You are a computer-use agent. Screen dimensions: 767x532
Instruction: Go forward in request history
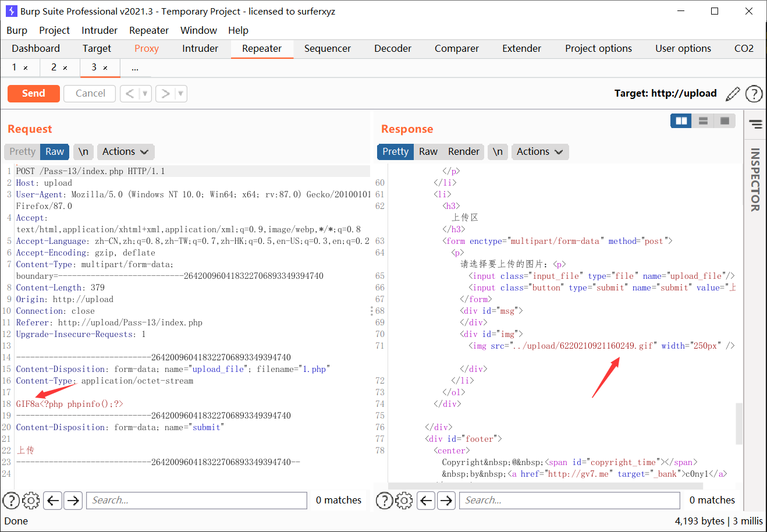(x=165, y=93)
